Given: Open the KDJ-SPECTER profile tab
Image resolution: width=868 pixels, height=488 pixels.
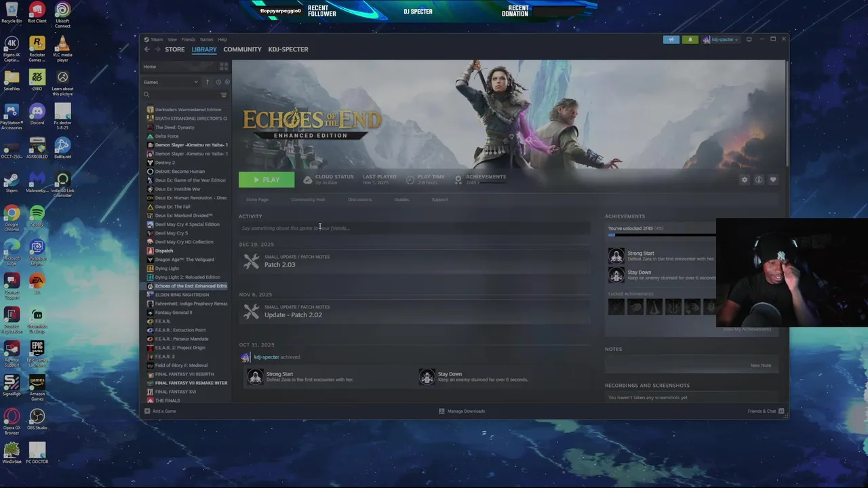Looking at the screenshot, I should coord(288,49).
